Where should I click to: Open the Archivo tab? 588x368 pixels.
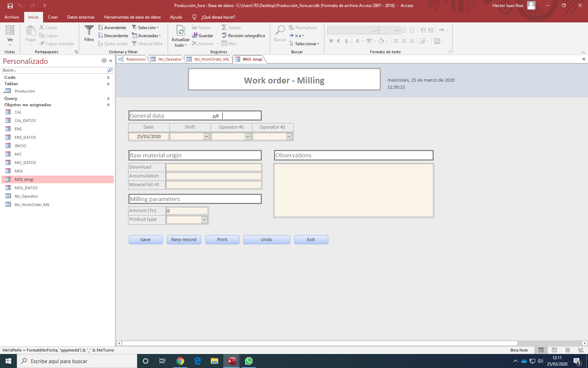[x=12, y=17]
